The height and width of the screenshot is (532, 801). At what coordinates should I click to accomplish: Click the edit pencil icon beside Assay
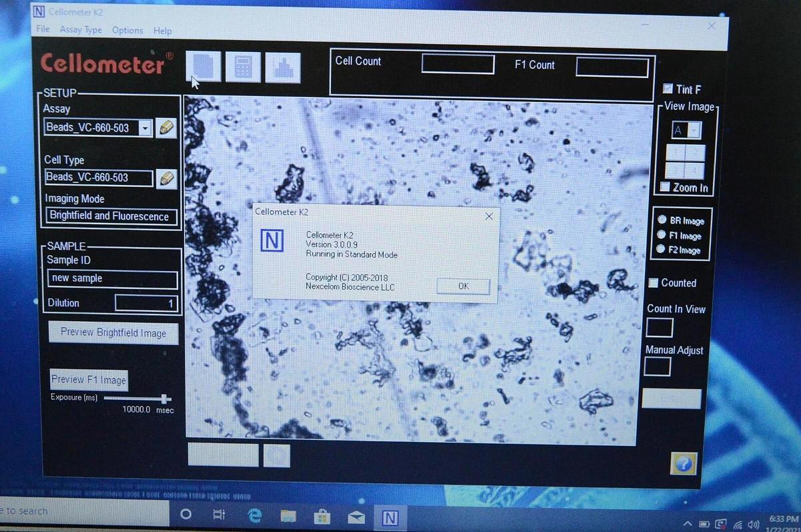coord(166,128)
